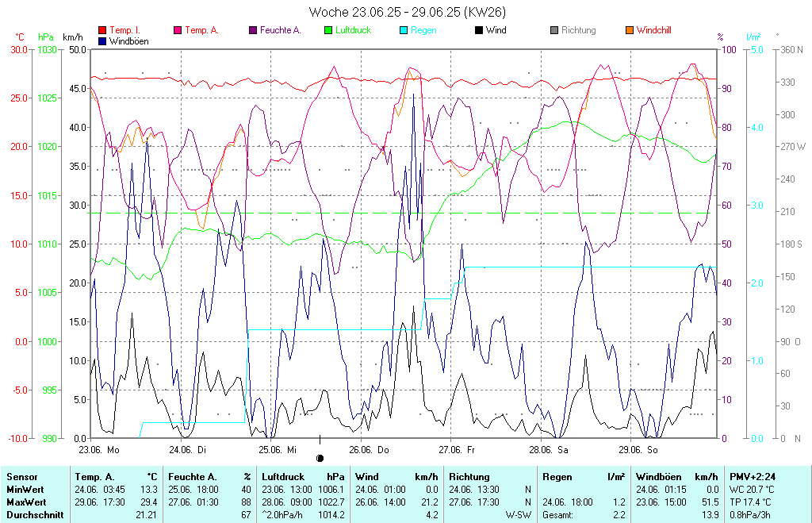The height and width of the screenshot is (523, 812).
Task: Click the gray Richtung legend swatch
Action: click(554, 30)
